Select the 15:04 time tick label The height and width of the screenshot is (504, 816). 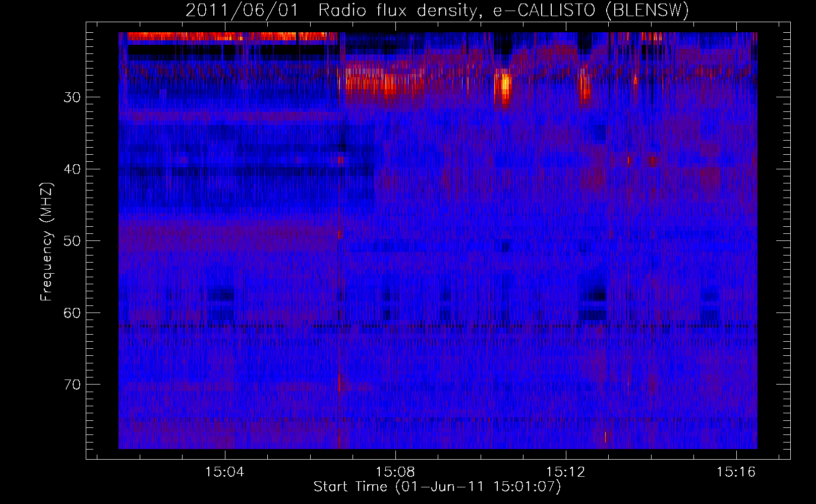(225, 472)
